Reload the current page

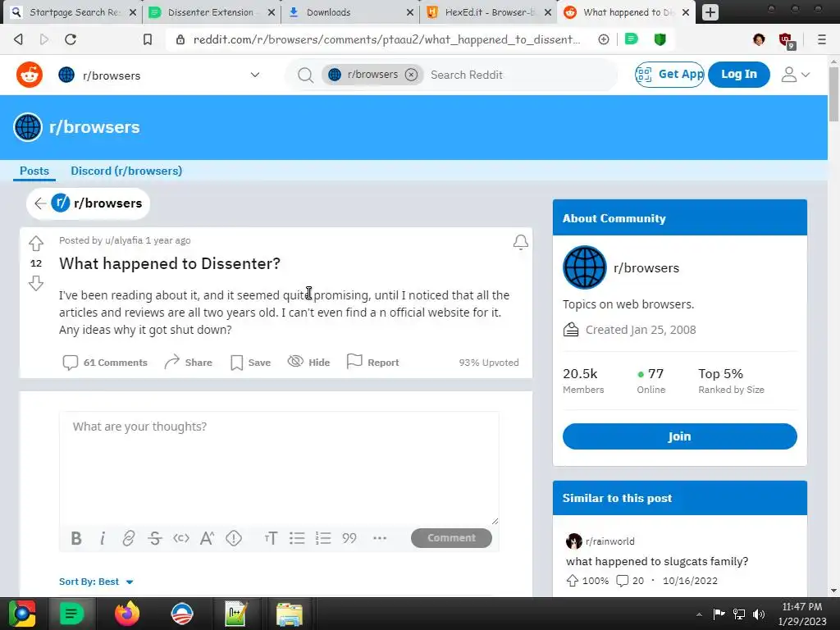pyautogui.click(x=71, y=39)
